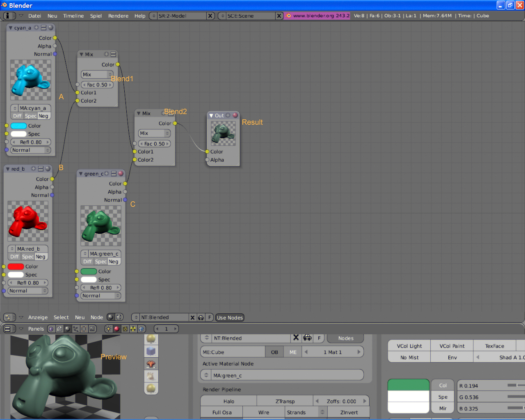Image resolution: width=525 pixels, height=420 pixels.
Task: Click the red Color swatch on red_b node
Action: (x=16, y=267)
